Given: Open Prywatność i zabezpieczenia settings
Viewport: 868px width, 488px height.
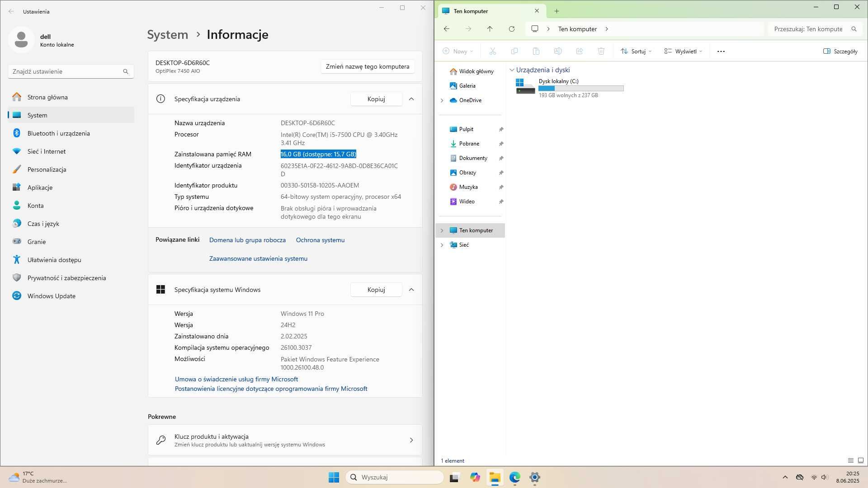Looking at the screenshot, I should pos(71,278).
